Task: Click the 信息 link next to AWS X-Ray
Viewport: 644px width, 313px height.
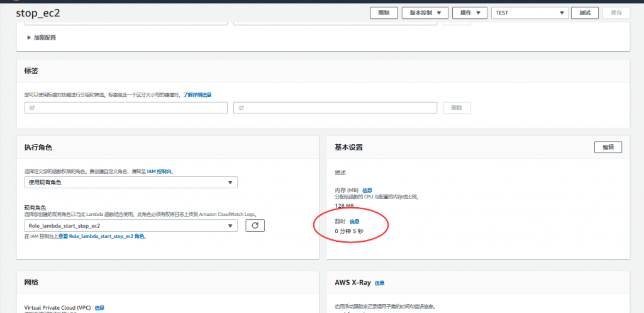Action: coord(380,283)
